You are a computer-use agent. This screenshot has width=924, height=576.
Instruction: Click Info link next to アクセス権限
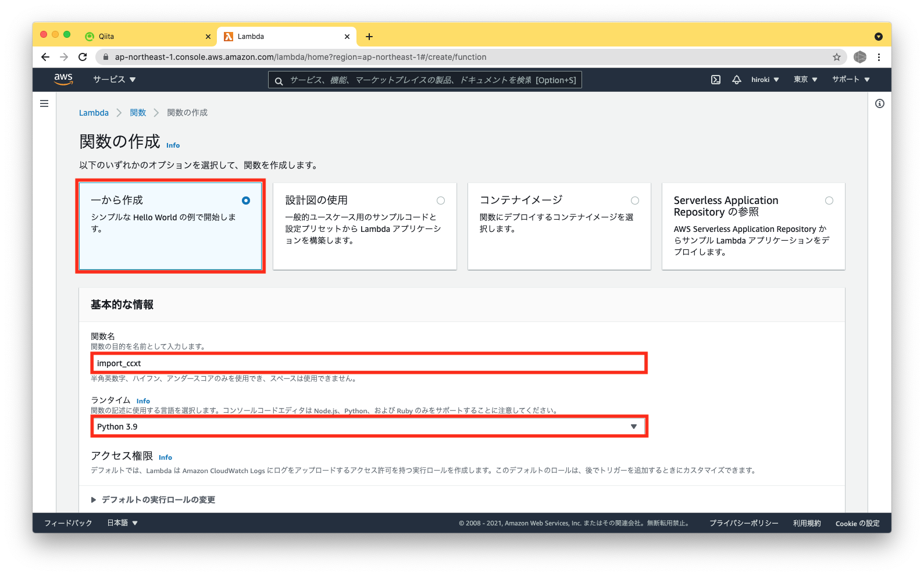(x=165, y=457)
